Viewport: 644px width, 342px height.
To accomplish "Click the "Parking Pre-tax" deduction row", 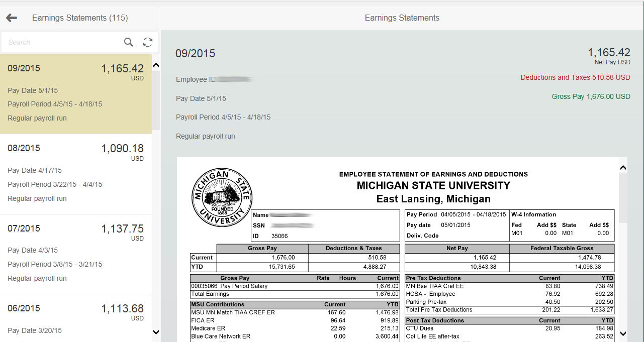I will tap(510, 302).
